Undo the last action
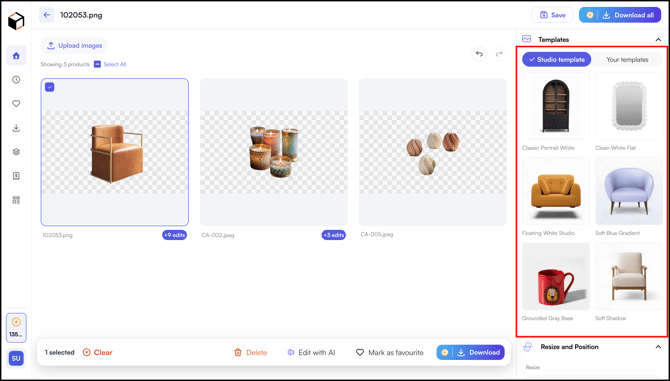This screenshot has height=381, width=670. (x=479, y=54)
